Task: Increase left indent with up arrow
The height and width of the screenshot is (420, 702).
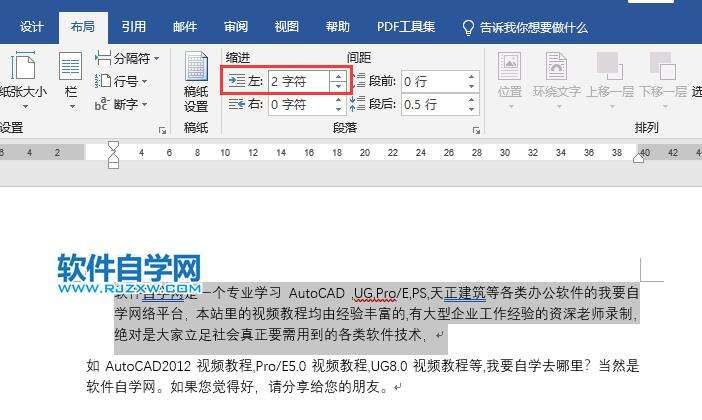Action: [338, 76]
